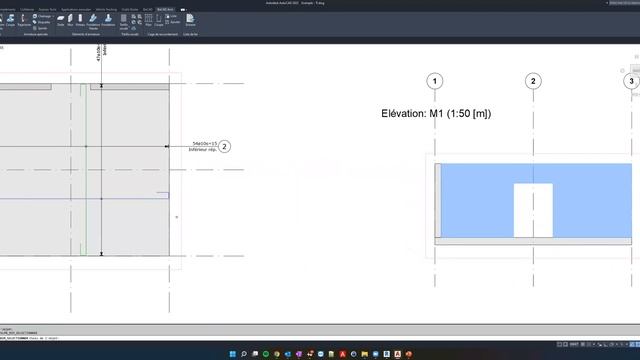Open Chrome from the taskbar
The image size is (640, 360).
tap(277, 354)
